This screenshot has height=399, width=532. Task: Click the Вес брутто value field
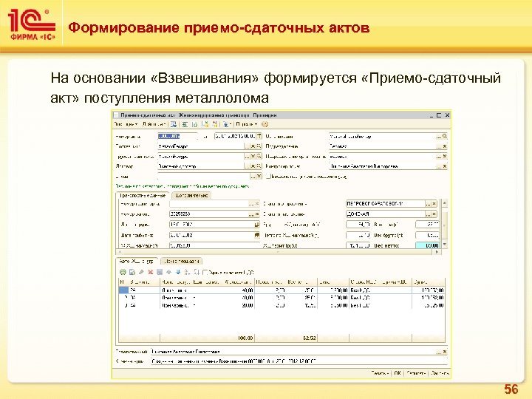tap(428, 235)
